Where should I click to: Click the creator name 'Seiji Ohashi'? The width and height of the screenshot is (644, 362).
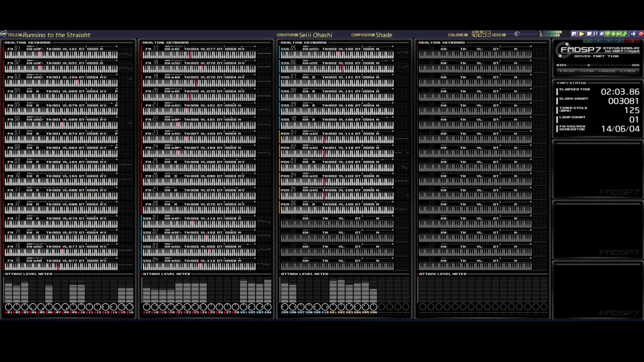(x=315, y=35)
